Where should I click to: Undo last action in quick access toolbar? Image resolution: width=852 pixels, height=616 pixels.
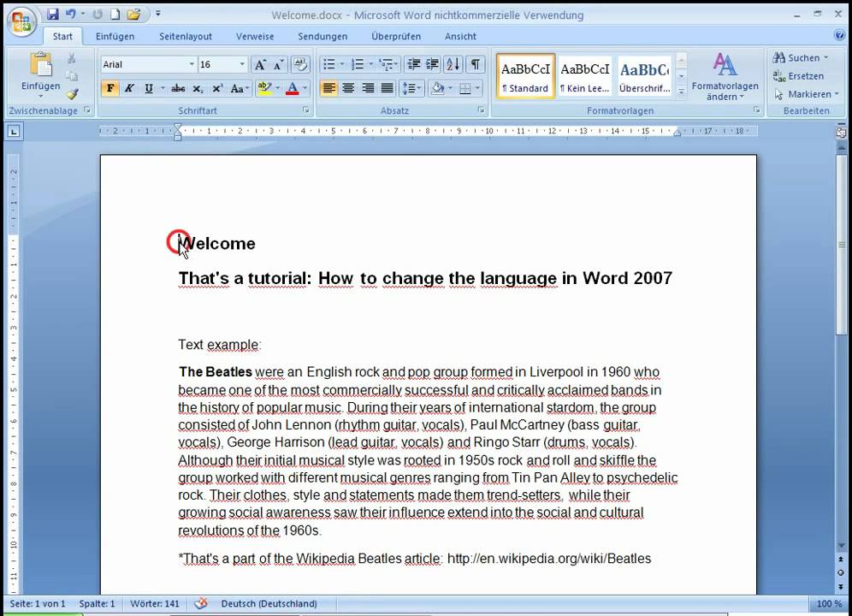(x=71, y=15)
